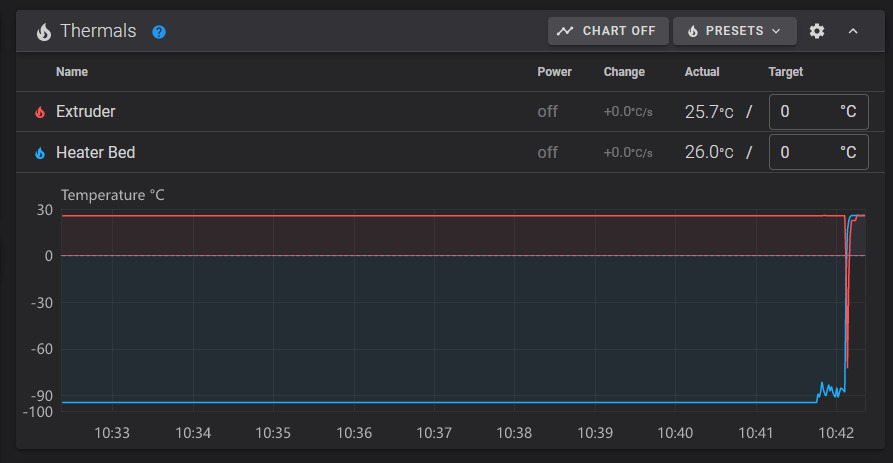Click the red Extruder flame icon
The height and width of the screenshot is (463, 893).
[x=40, y=112]
